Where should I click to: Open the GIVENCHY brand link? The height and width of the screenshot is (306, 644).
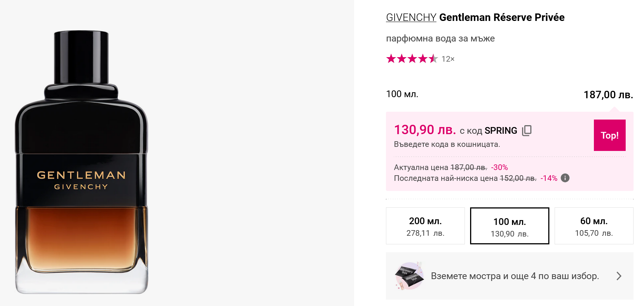click(411, 18)
